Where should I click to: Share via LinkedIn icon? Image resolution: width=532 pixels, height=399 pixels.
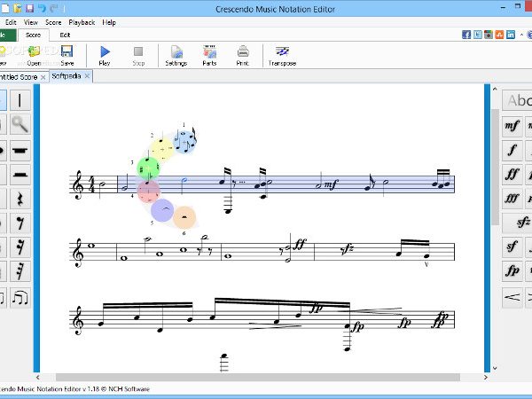(511, 35)
